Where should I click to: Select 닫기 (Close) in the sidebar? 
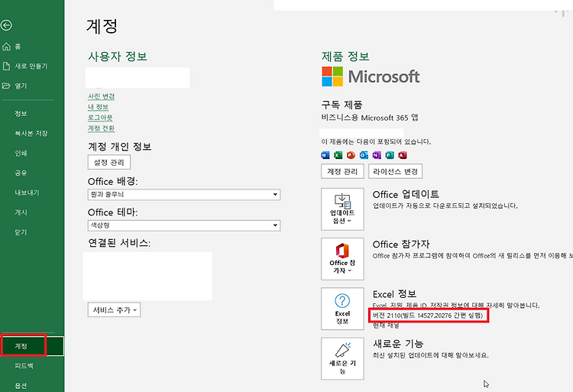21,232
